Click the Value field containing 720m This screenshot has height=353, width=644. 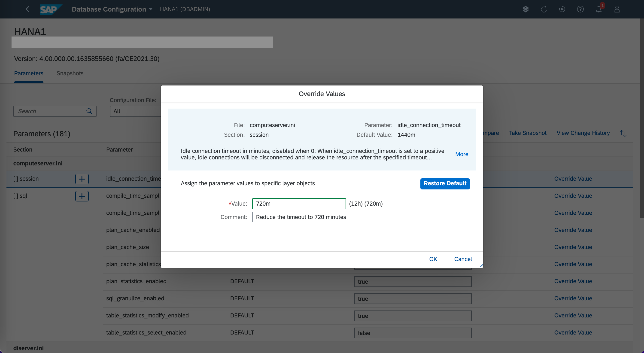299,204
